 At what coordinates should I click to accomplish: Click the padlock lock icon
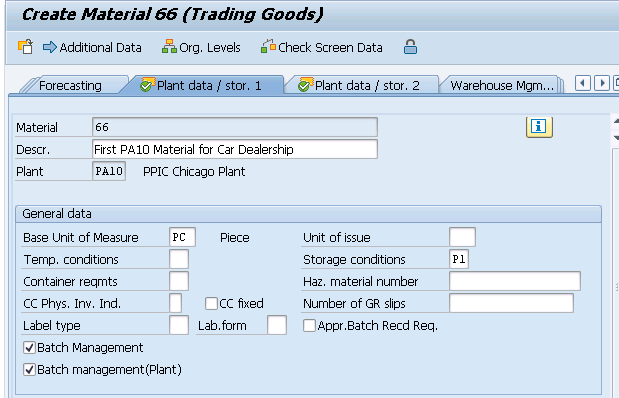[410, 47]
